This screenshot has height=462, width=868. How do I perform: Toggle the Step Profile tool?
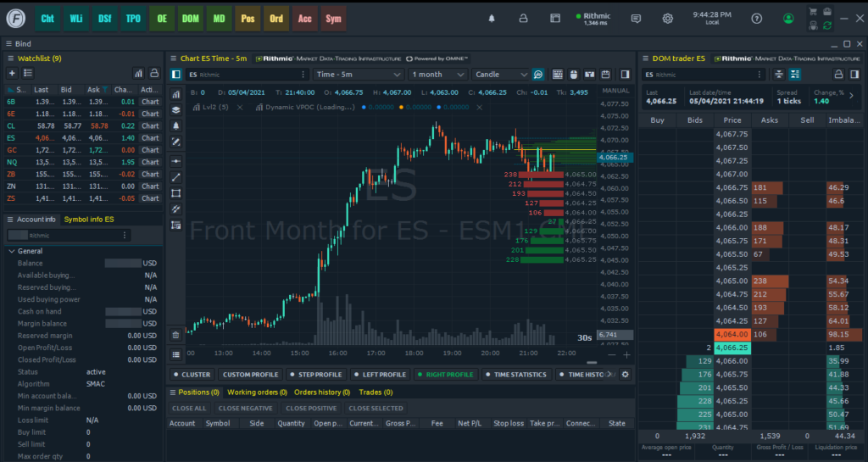pyautogui.click(x=317, y=375)
